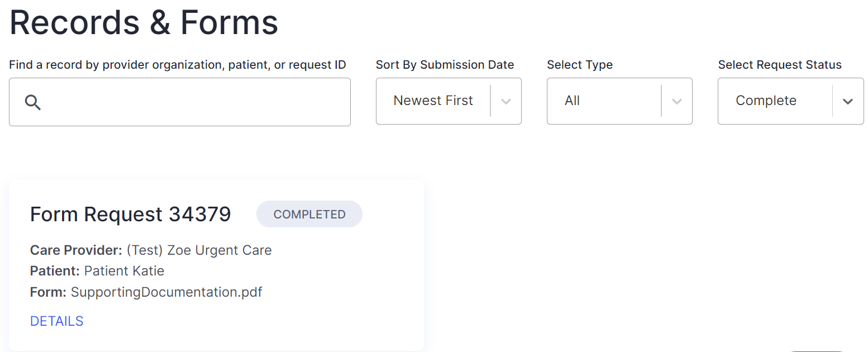Open the request status dropdown showing Complete

coord(774,101)
